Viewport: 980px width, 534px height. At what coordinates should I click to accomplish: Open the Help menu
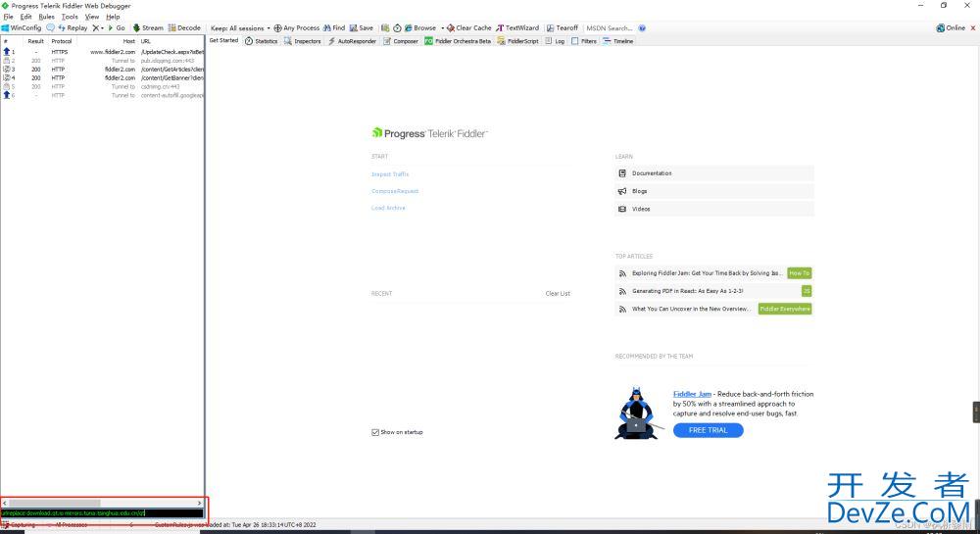pos(113,17)
